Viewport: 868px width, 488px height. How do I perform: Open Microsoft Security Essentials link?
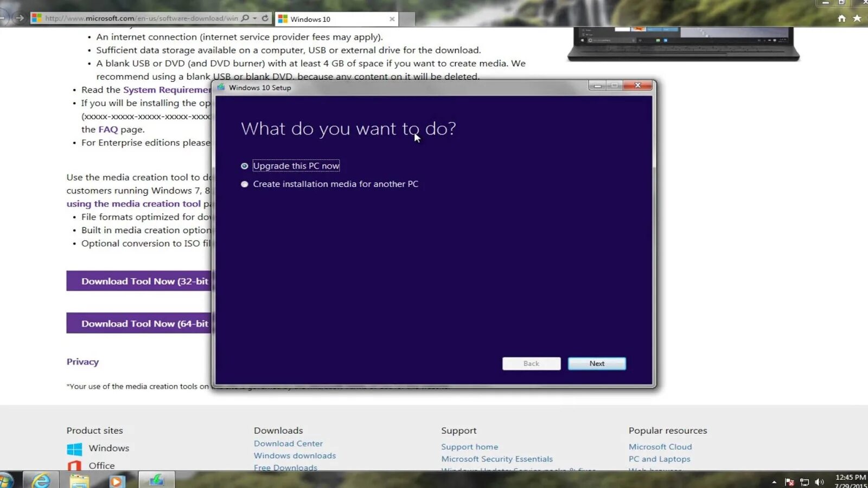[497, 459]
